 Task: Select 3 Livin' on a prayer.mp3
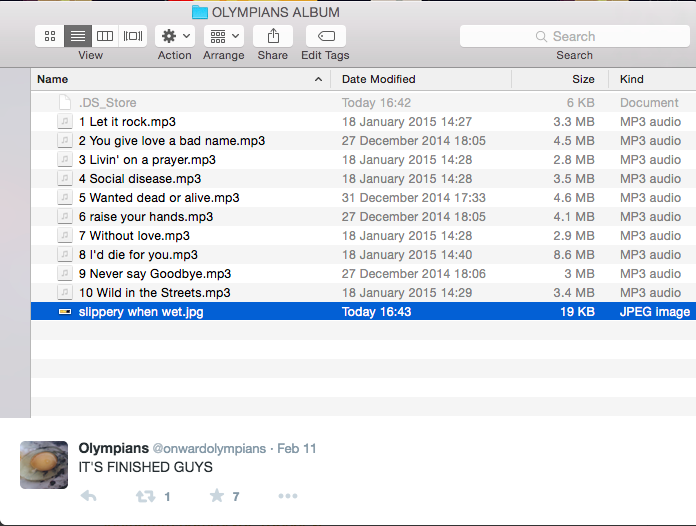[x=363, y=160]
